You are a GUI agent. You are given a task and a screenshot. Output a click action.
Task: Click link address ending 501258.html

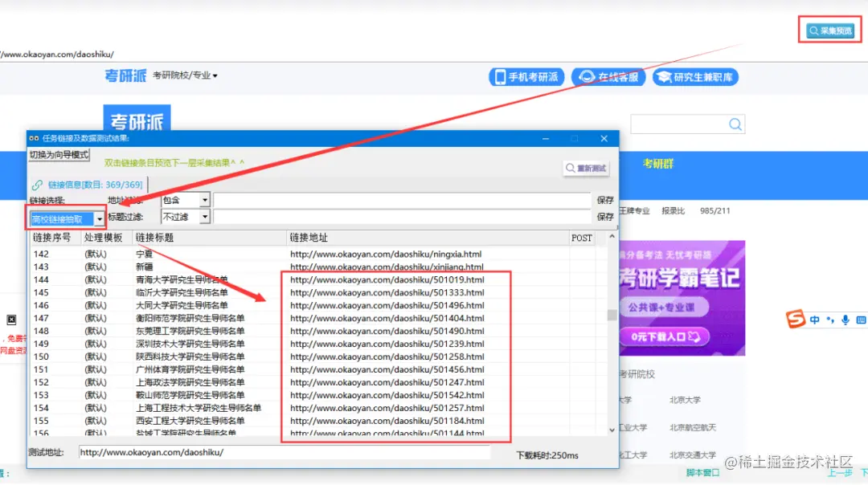click(x=387, y=357)
